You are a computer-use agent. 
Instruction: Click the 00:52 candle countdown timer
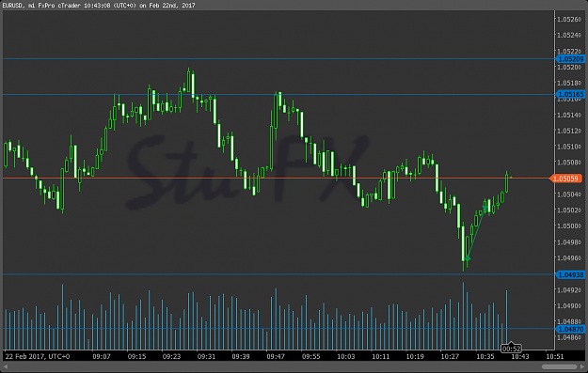(512, 349)
